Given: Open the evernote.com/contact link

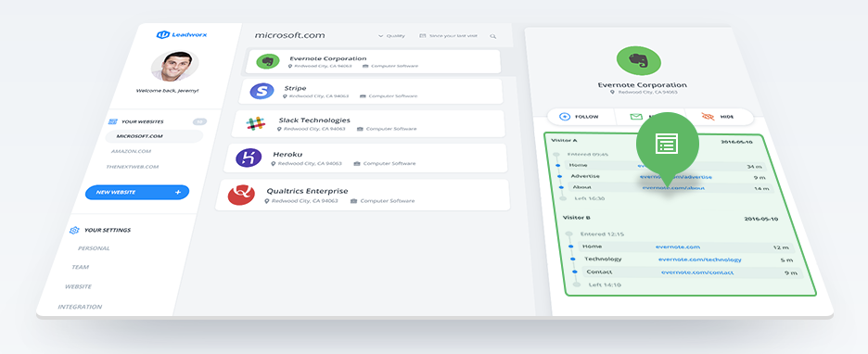Looking at the screenshot, I should pyautogui.click(x=697, y=272).
